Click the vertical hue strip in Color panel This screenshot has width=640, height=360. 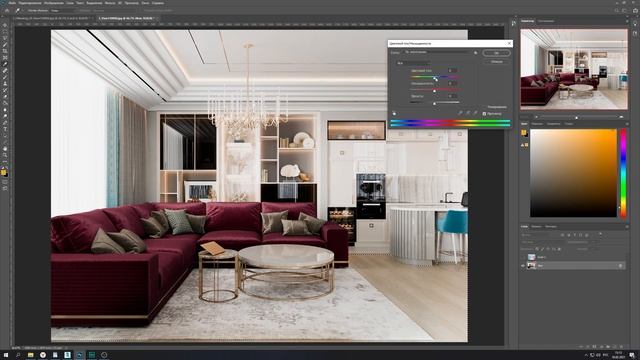click(623, 173)
